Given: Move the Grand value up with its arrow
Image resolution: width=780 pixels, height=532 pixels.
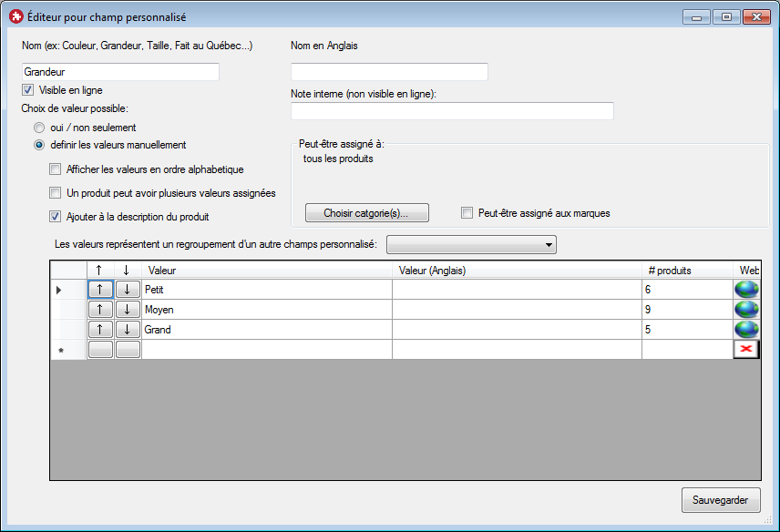Looking at the screenshot, I should (x=100, y=330).
